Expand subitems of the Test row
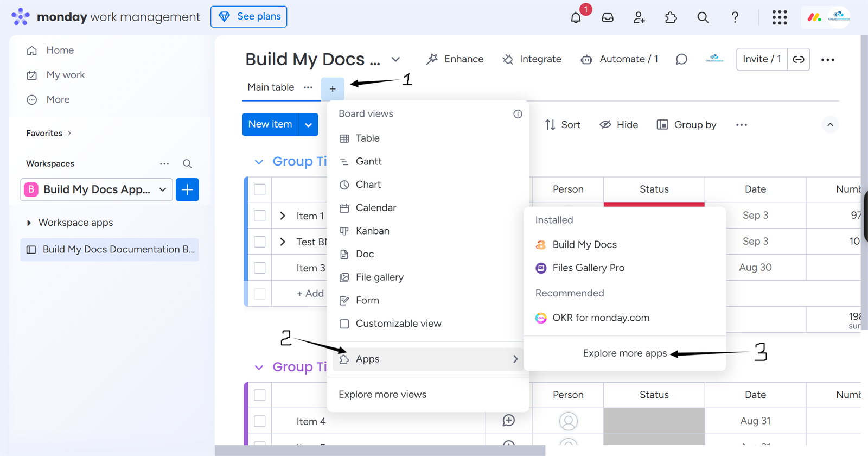 pyautogui.click(x=283, y=242)
